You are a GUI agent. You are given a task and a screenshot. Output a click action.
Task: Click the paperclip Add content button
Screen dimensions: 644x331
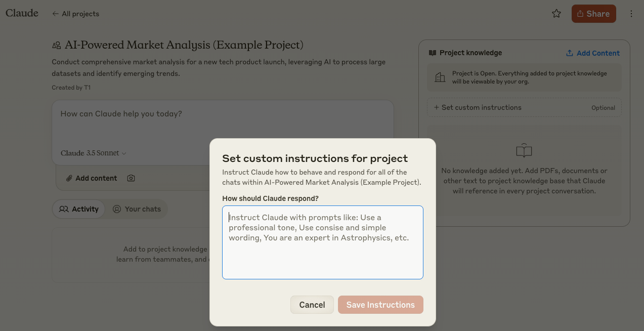(x=92, y=178)
